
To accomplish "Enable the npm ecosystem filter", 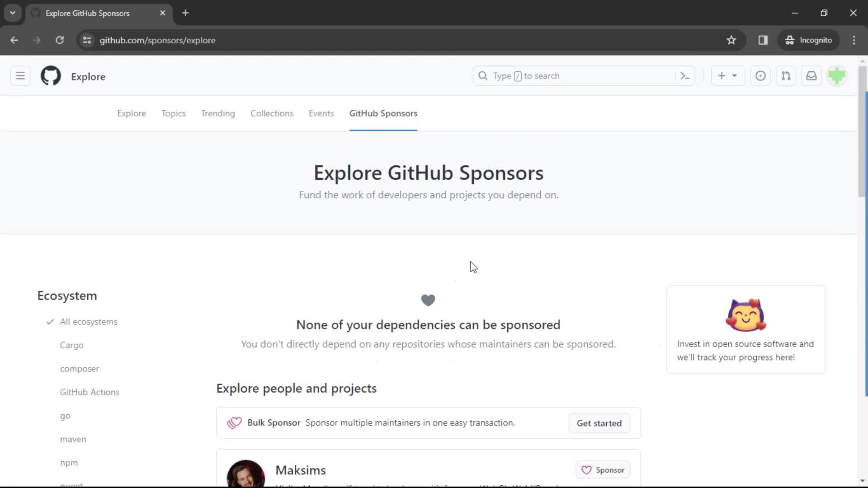I will [x=69, y=462].
